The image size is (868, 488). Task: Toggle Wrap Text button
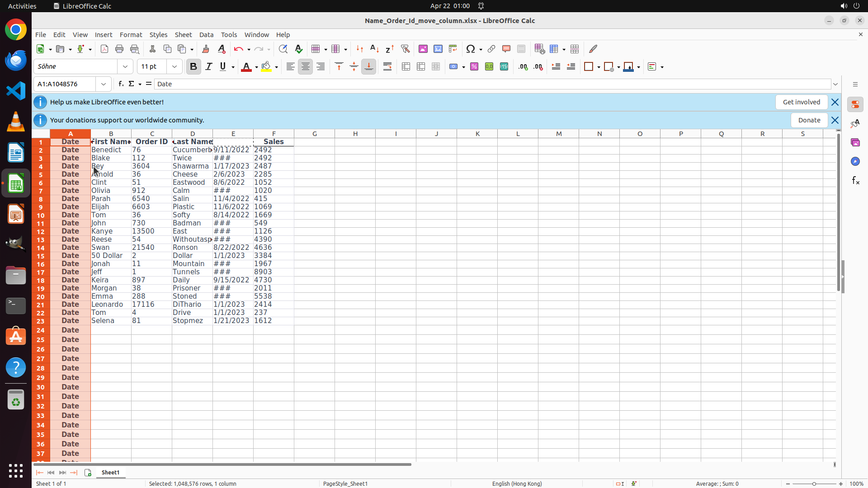pos(387,67)
